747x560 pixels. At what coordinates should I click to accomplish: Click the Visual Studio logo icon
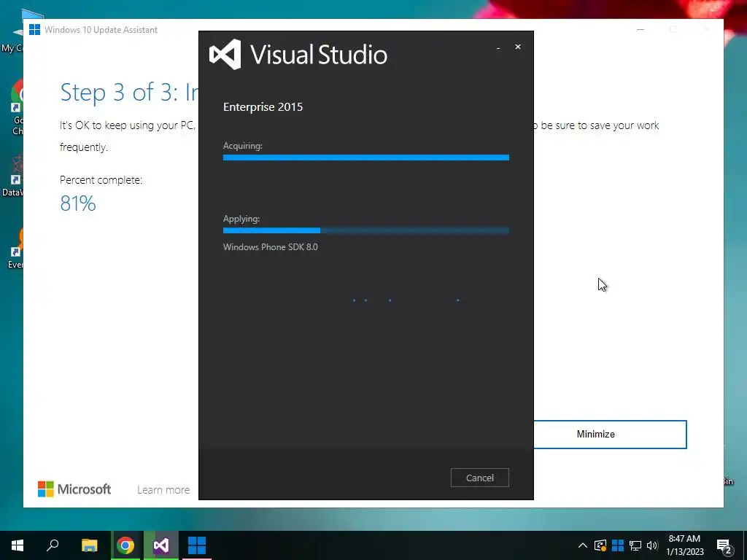point(225,54)
